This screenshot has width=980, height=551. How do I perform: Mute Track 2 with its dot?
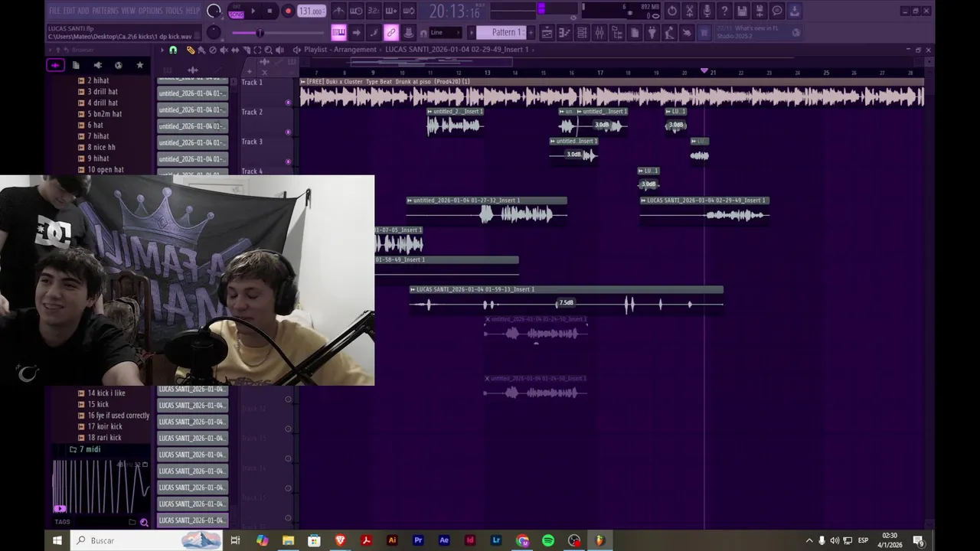(288, 132)
